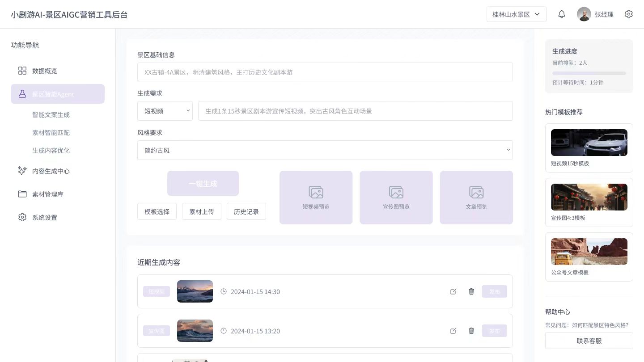Image resolution: width=644 pixels, height=362 pixels.
Task: Select 数据概览 in the sidebar
Action: (45, 71)
